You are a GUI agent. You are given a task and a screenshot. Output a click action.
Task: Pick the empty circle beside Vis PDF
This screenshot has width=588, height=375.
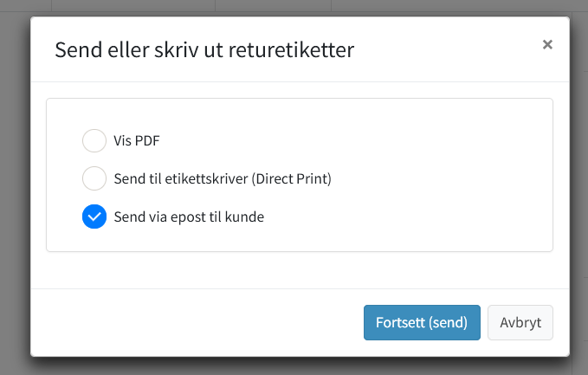94,141
